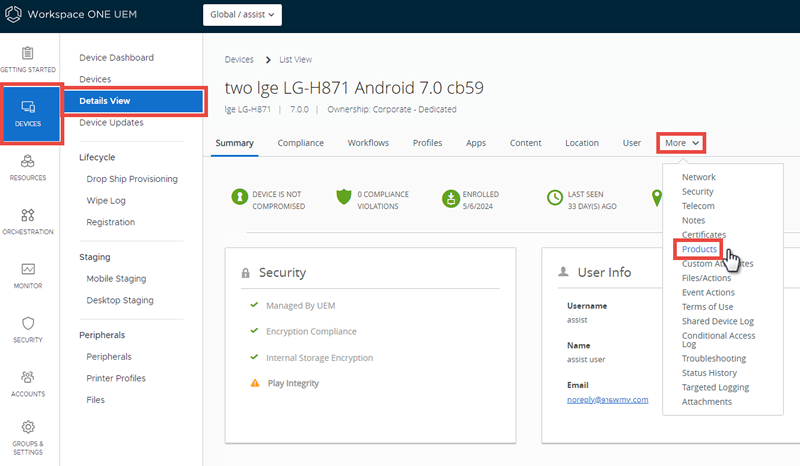Click the Enrolled status icon
800x466 pixels.
click(x=451, y=199)
